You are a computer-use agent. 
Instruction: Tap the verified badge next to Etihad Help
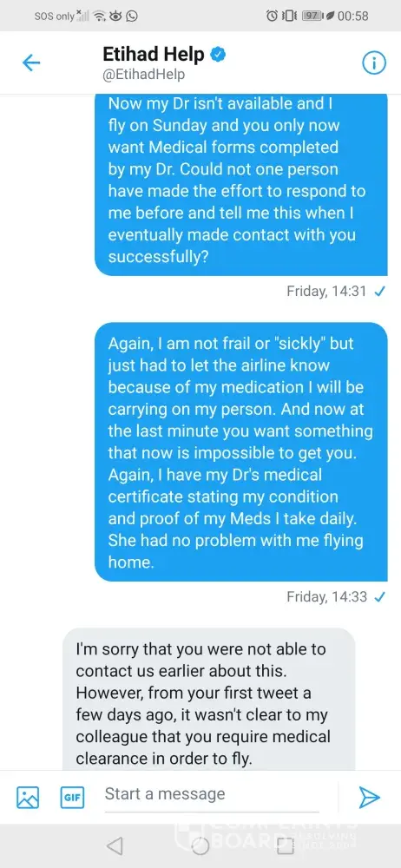(218, 54)
